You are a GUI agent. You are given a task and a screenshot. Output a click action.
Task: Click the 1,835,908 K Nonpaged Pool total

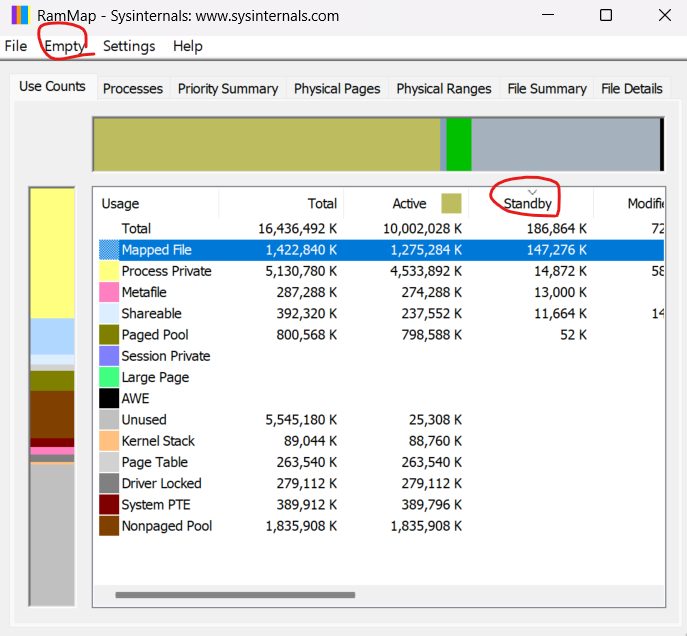tap(301, 526)
